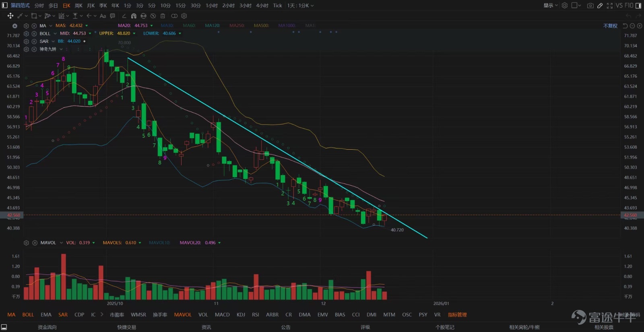Image resolution: width=644 pixels, height=332 pixels.
Task: Open chart settings gear in top bar
Action: (565, 5)
